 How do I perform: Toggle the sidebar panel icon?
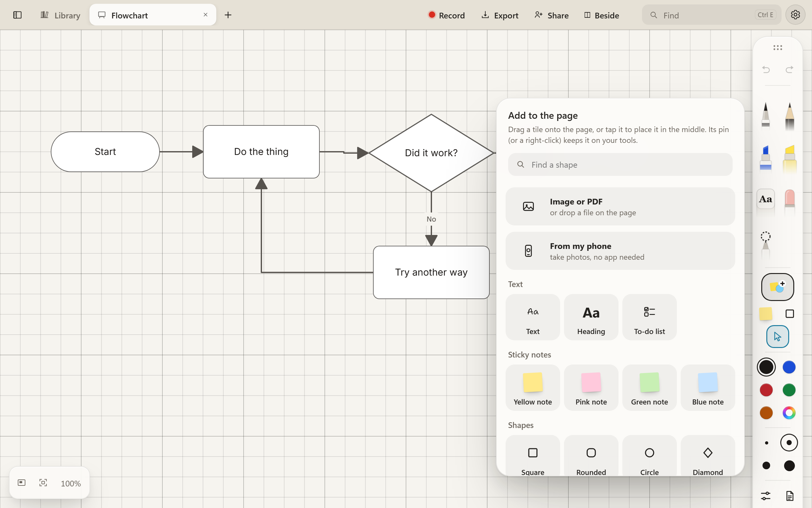click(17, 15)
